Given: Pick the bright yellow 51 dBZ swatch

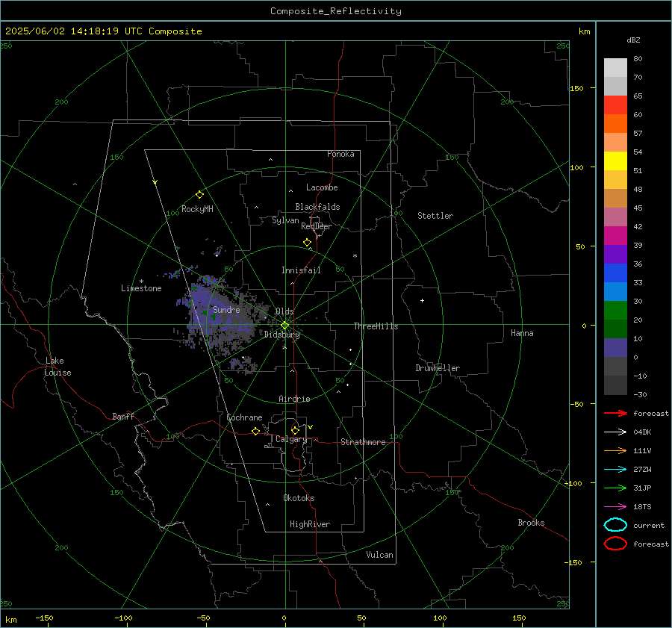Looking at the screenshot, I should (x=615, y=161).
